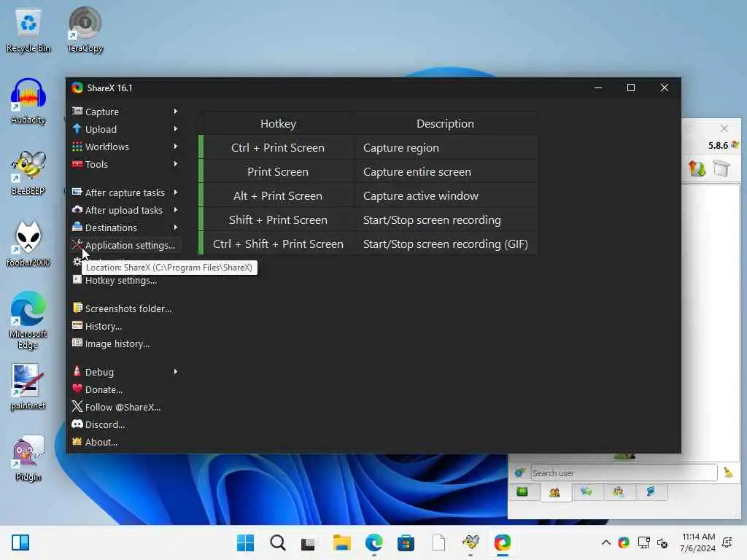Click the BeeBEEP Search user field
Image resolution: width=747 pixels, height=560 pixels.
624,472
